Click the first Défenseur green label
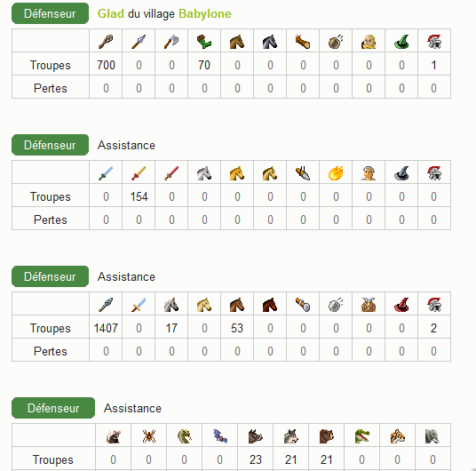 coord(50,13)
